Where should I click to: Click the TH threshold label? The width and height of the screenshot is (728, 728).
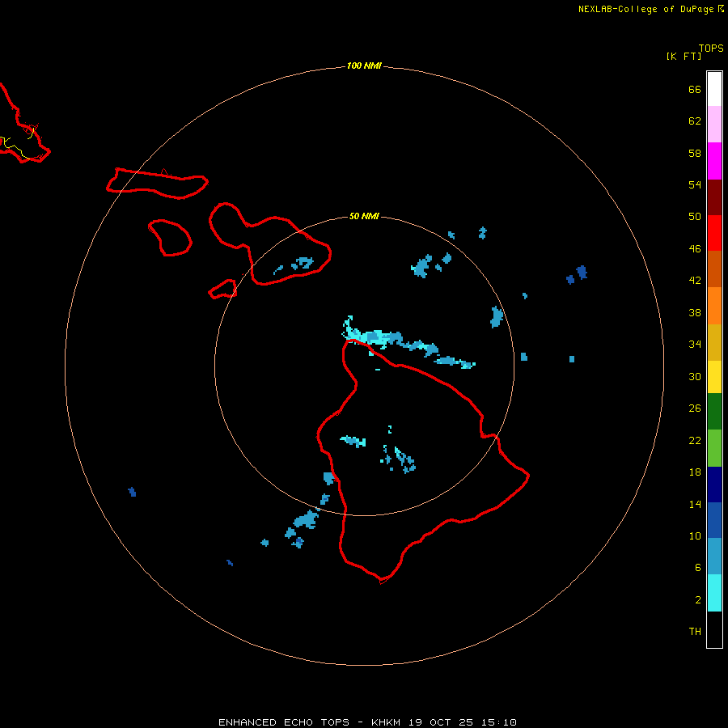(x=695, y=632)
